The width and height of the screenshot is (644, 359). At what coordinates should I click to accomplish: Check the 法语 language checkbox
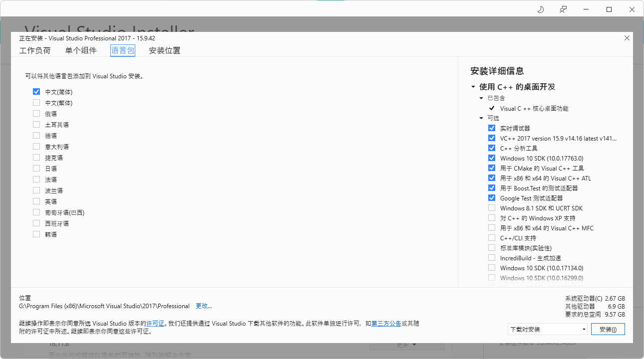coord(36,179)
